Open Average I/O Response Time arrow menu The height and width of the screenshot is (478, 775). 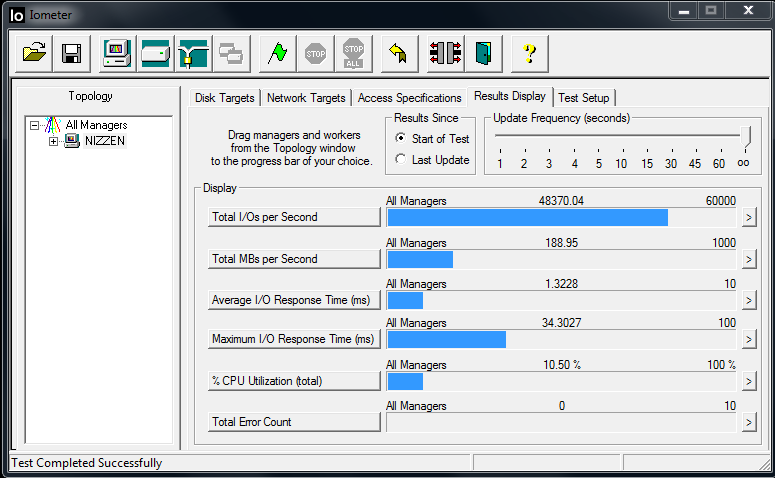pos(749,300)
